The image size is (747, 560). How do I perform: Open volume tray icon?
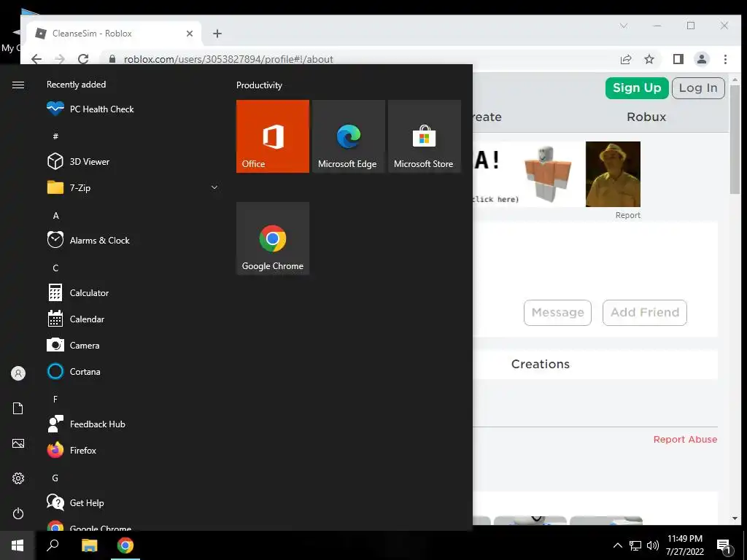pos(653,545)
